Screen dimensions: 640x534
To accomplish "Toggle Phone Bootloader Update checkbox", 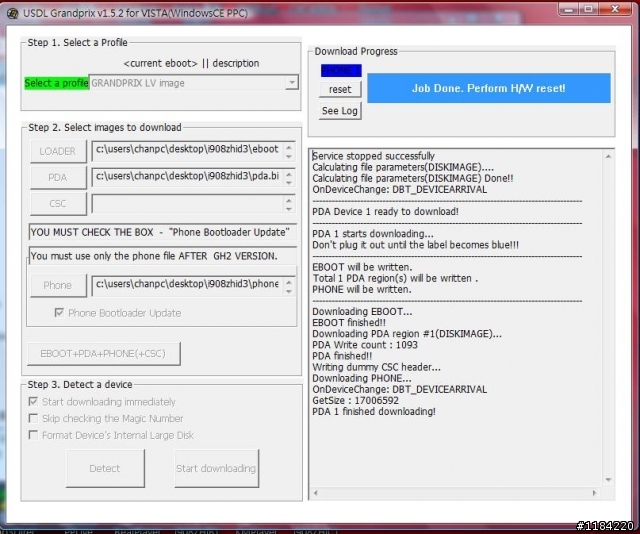I will 59,313.
